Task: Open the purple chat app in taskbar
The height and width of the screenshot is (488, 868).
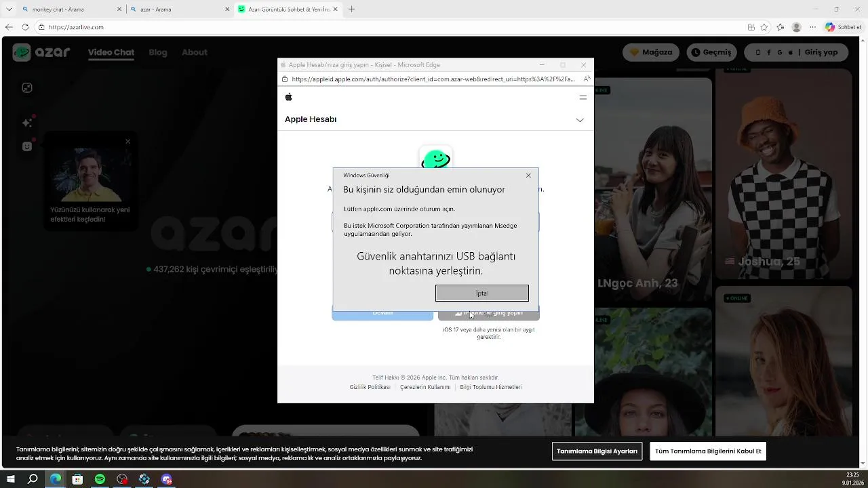Action: [x=167, y=479]
